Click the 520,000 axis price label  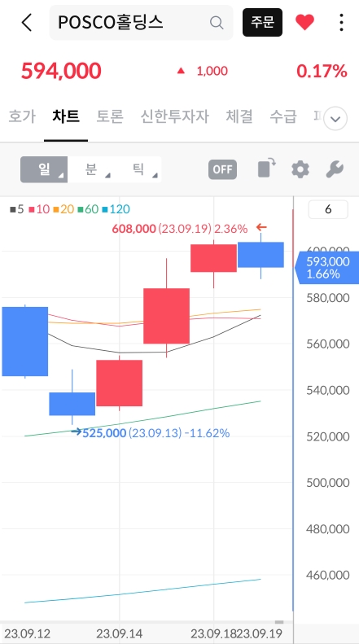[328, 436]
